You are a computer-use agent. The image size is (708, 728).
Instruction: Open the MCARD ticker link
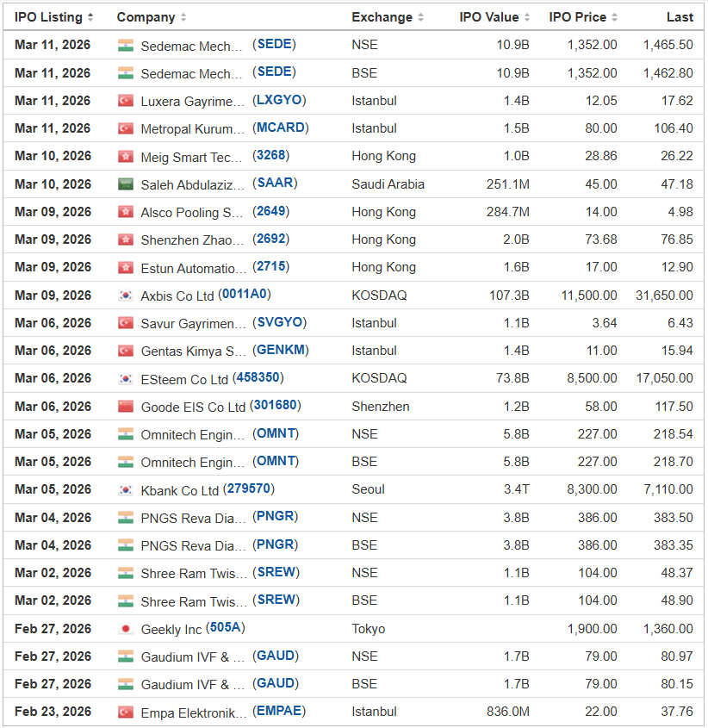[x=281, y=128]
